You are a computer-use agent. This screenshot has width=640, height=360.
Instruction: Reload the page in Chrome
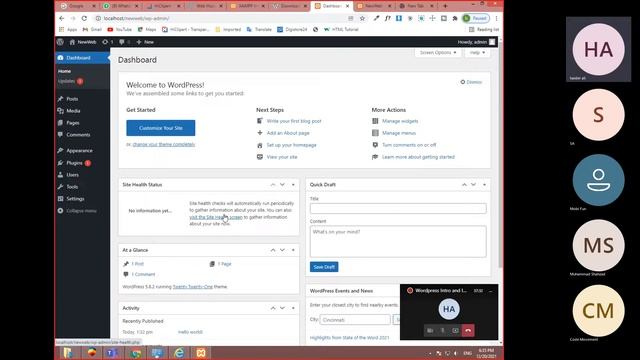click(84, 18)
